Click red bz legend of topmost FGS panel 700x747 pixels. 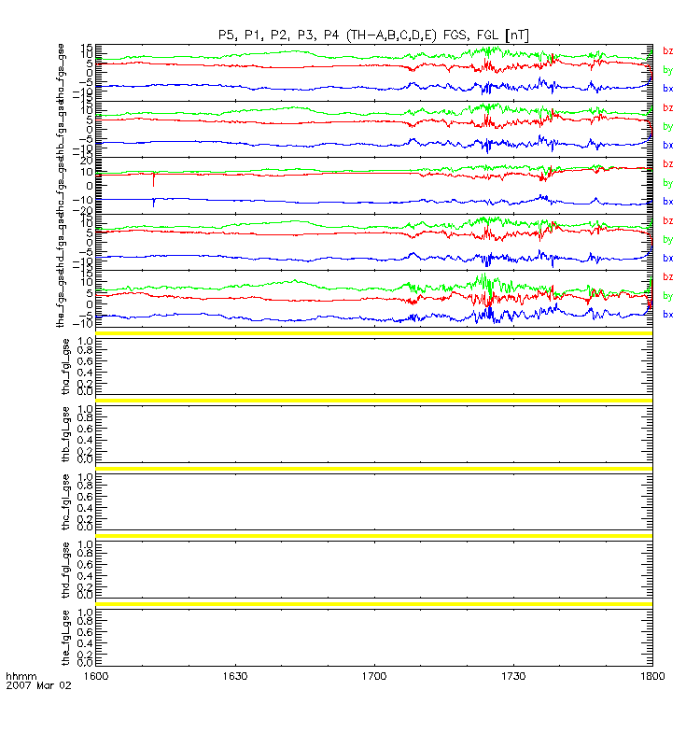[x=668, y=51]
